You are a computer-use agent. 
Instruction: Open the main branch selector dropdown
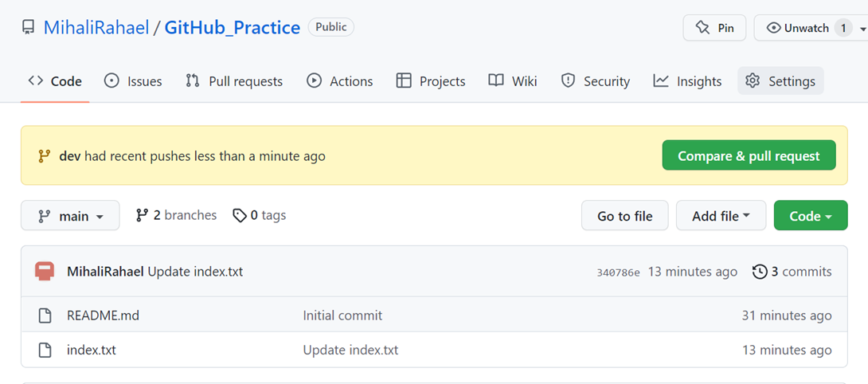(x=70, y=216)
